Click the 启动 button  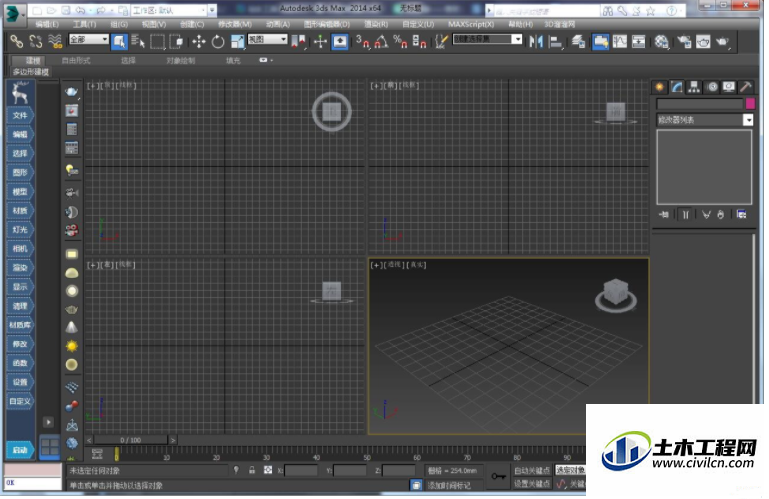[20, 450]
